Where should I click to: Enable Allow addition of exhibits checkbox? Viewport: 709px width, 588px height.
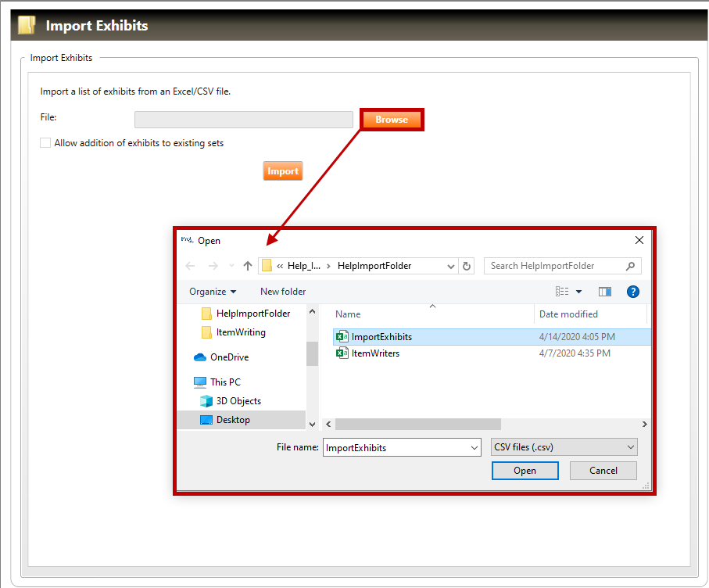click(x=46, y=143)
